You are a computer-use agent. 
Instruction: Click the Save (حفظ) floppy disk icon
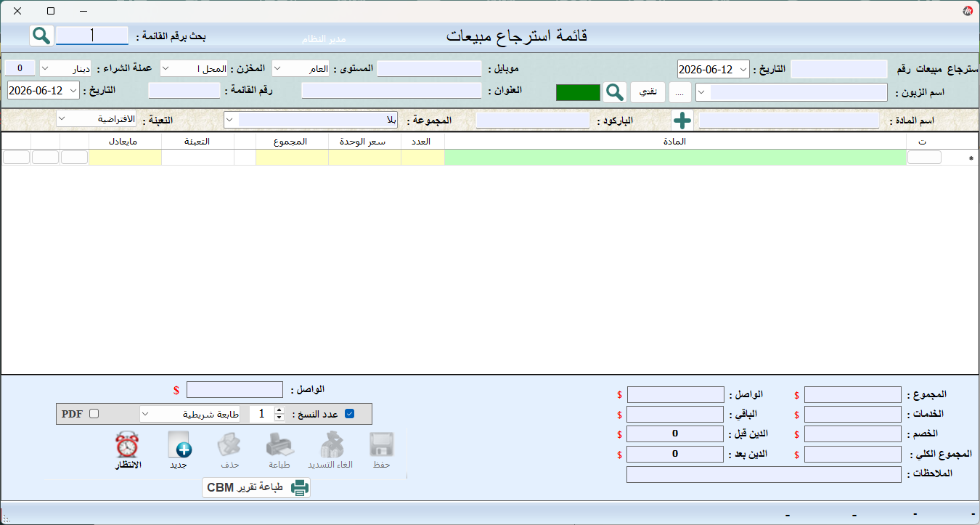(x=382, y=444)
